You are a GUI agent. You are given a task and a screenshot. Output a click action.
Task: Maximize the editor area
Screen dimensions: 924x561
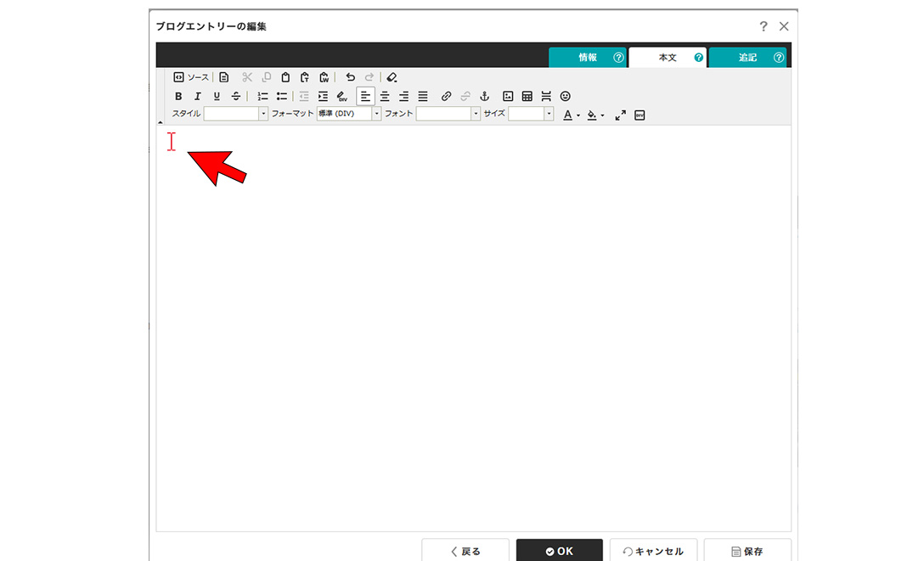(621, 115)
